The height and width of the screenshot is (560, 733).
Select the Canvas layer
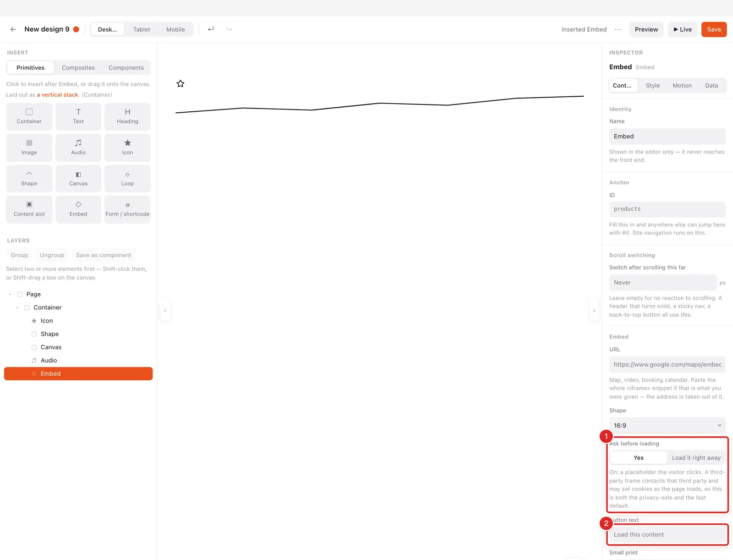(x=78, y=347)
